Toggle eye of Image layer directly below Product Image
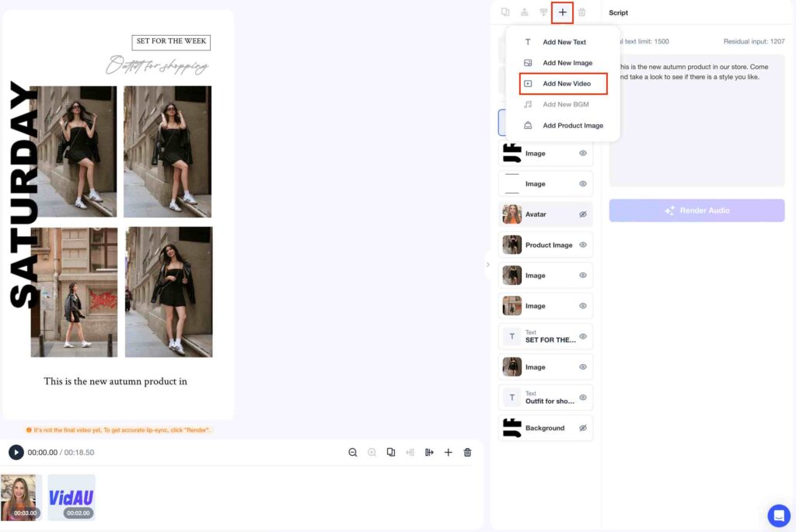The image size is (796, 532). pyautogui.click(x=583, y=275)
